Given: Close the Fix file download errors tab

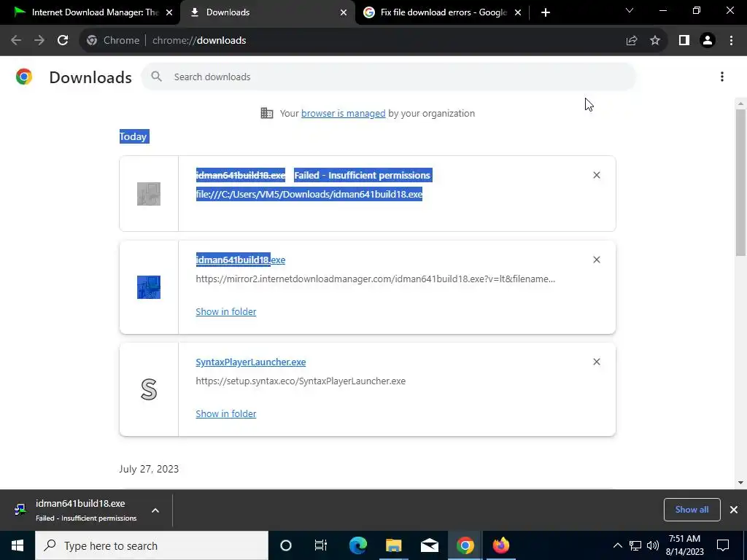Looking at the screenshot, I should click(x=518, y=12).
